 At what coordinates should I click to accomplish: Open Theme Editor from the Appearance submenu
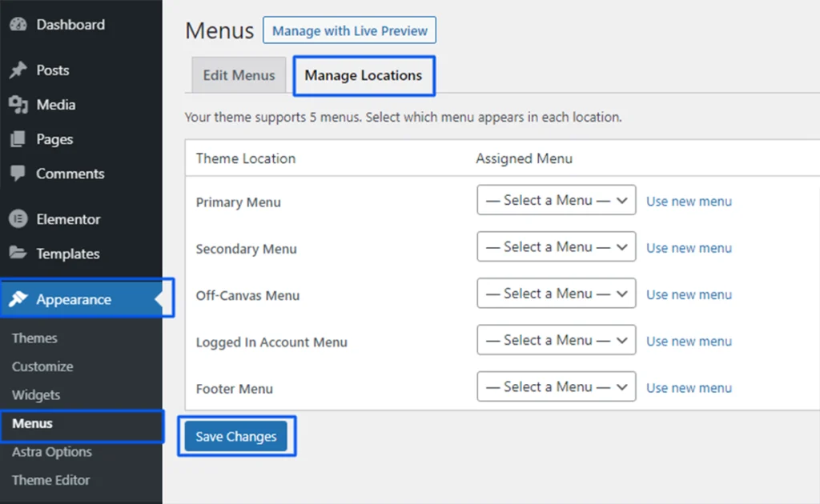click(50, 480)
